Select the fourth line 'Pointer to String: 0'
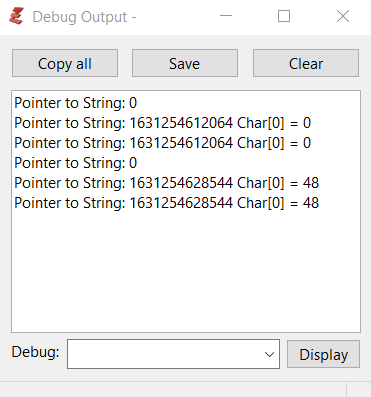 click(75, 163)
